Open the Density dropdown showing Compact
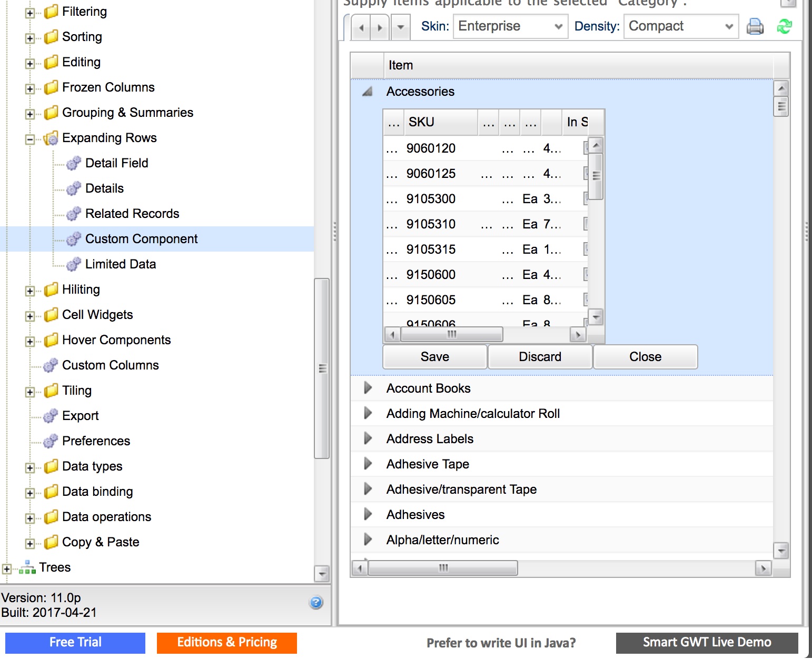Screen dimensions: 812x659 (x=681, y=26)
